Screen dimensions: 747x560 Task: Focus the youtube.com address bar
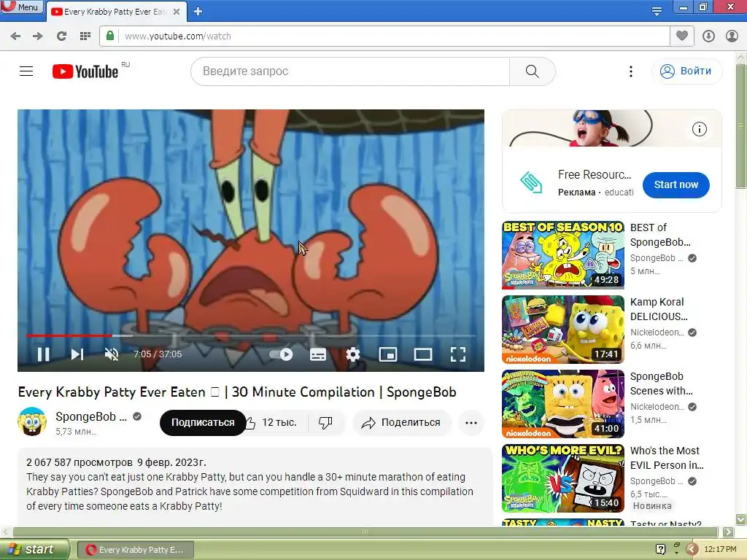click(393, 36)
